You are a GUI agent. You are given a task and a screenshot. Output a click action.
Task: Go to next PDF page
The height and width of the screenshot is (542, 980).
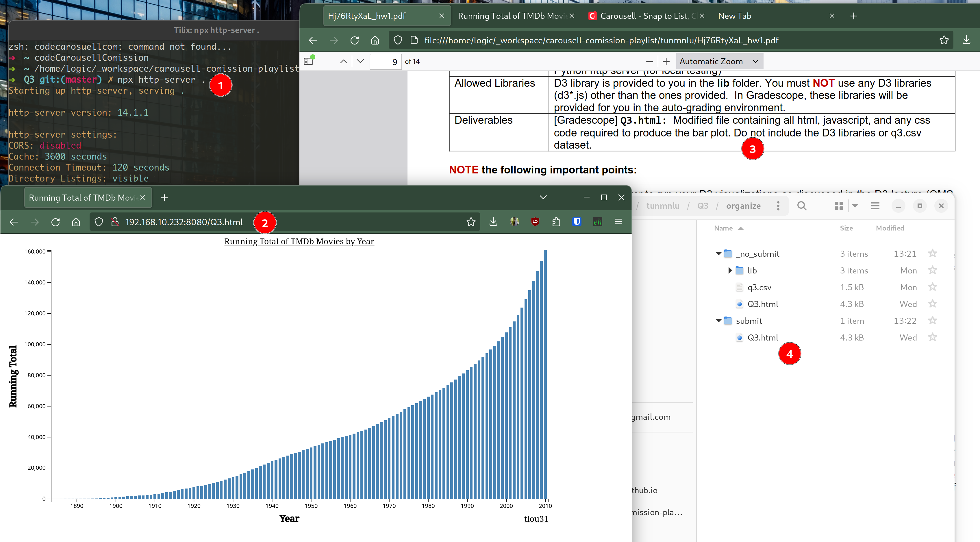pos(361,61)
